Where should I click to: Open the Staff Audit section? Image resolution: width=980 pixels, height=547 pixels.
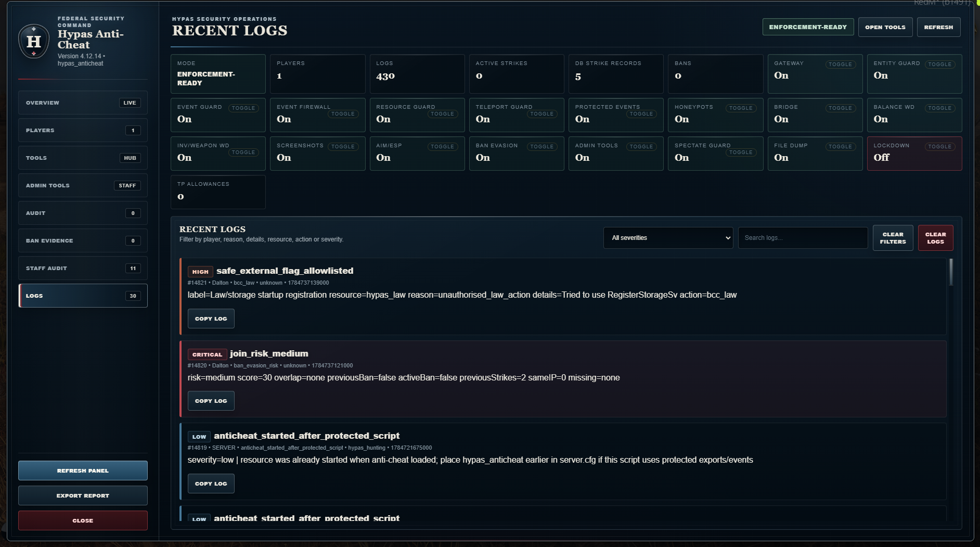tap(83, 268)
